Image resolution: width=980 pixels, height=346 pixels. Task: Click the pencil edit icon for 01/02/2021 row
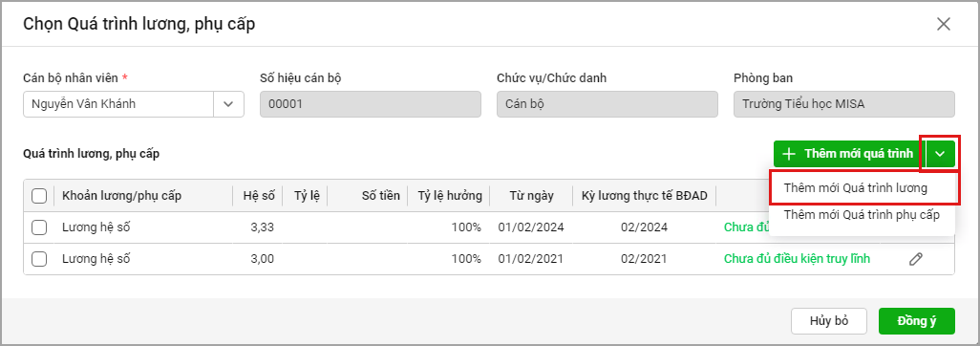tap(916, 259)
